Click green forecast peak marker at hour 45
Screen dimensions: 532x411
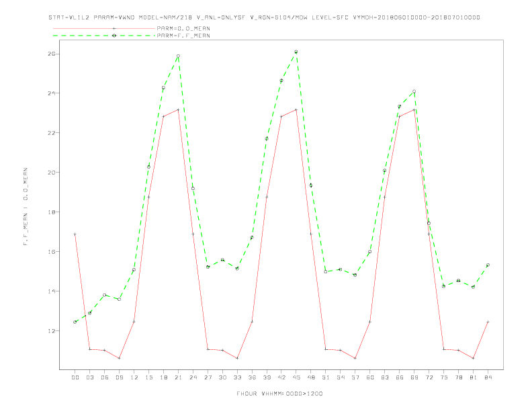coord(296,52)
